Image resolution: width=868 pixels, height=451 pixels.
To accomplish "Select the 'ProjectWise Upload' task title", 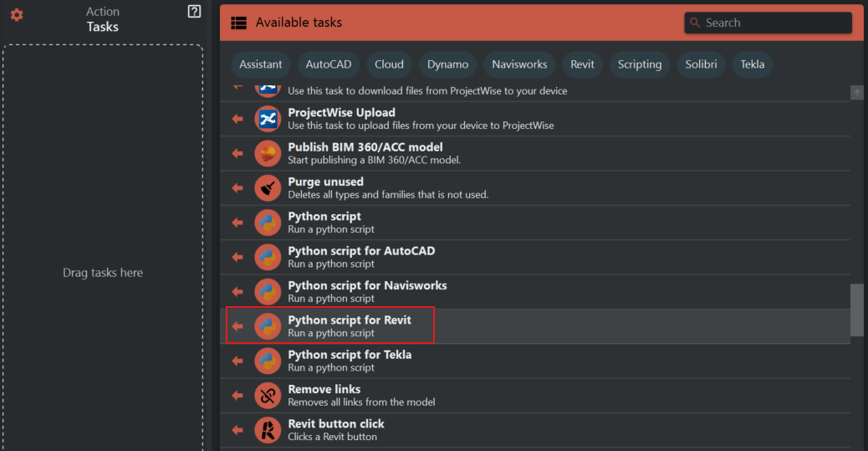I will (x=341, y=112).
